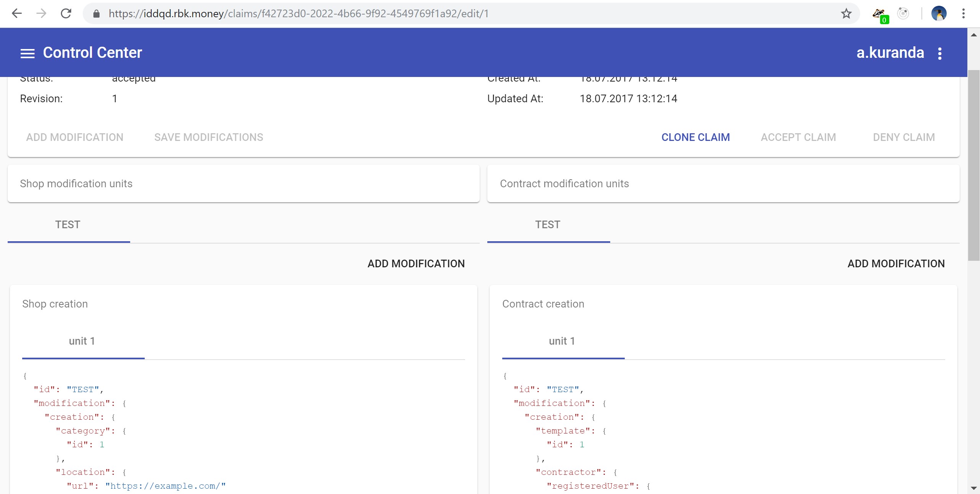Open the hamburger navigation menu

[x=27, y=53]
